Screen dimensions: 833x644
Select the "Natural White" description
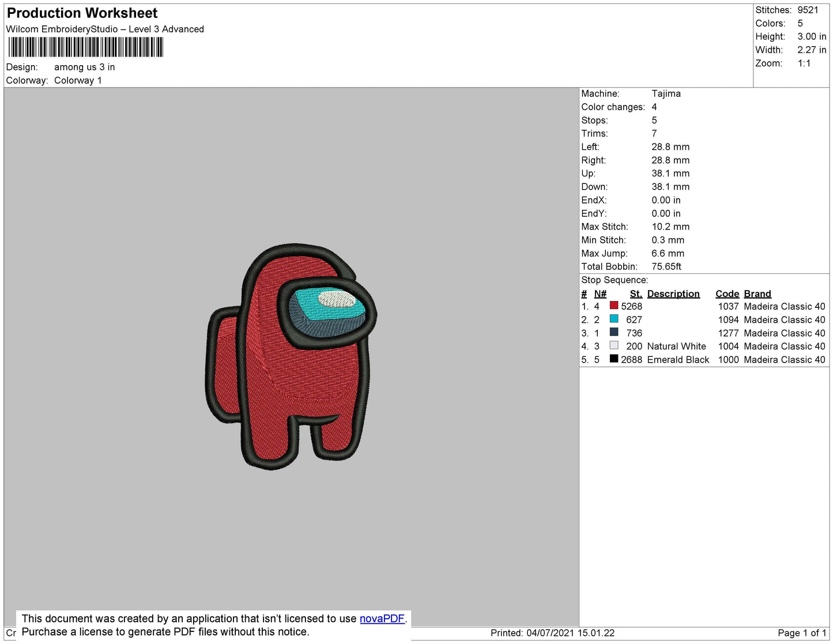(677, 347)
